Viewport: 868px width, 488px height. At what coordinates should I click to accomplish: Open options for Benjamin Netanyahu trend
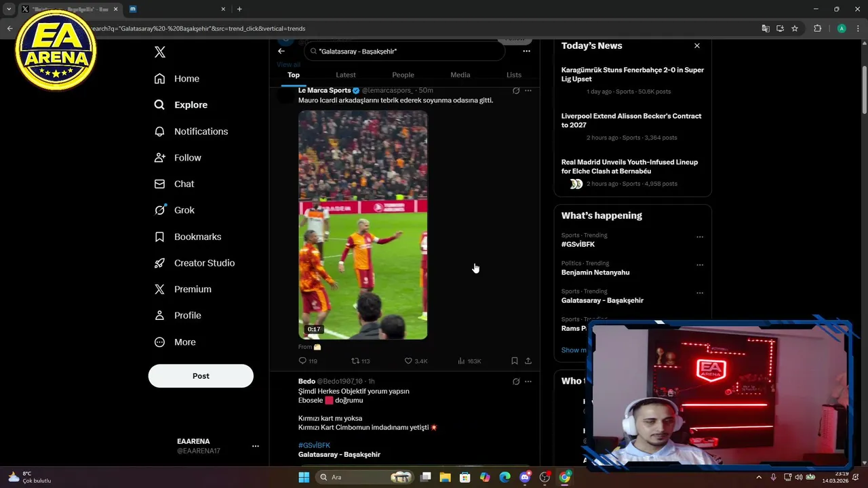(700, 265)
